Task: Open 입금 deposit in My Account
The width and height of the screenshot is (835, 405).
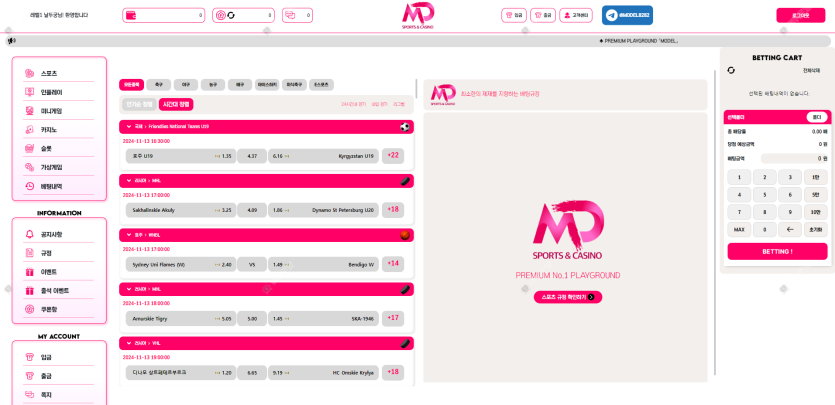Action: click(59, 357)
